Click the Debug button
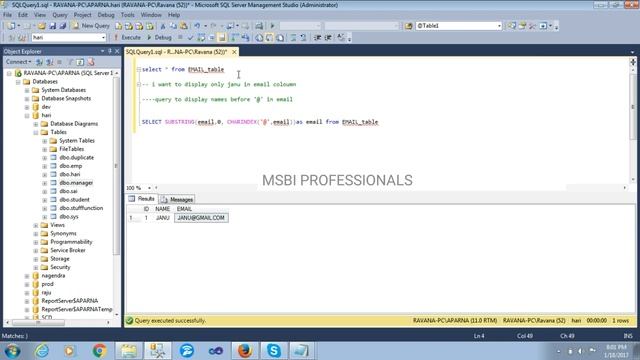640x360 pixels. pyautogui.click(x=159, y=38)
